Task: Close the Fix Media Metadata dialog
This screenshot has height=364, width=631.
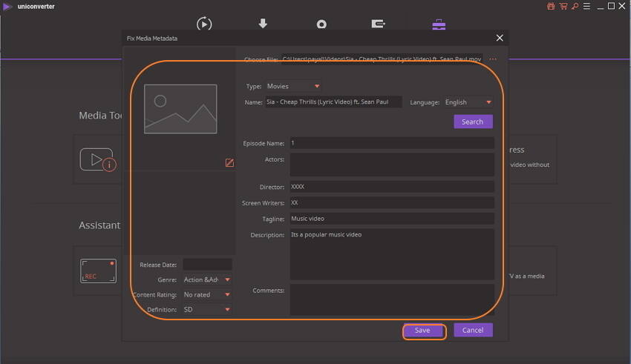Action: (x=500, y=38)
